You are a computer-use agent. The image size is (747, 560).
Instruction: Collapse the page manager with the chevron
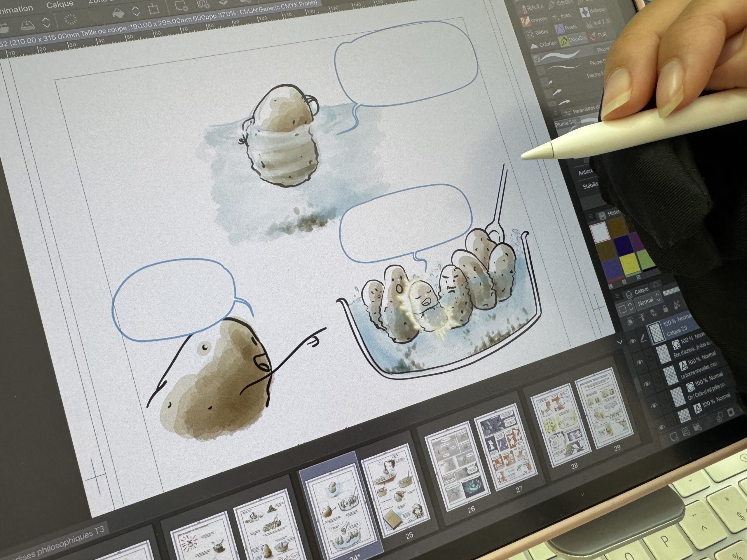click(620, 342)
